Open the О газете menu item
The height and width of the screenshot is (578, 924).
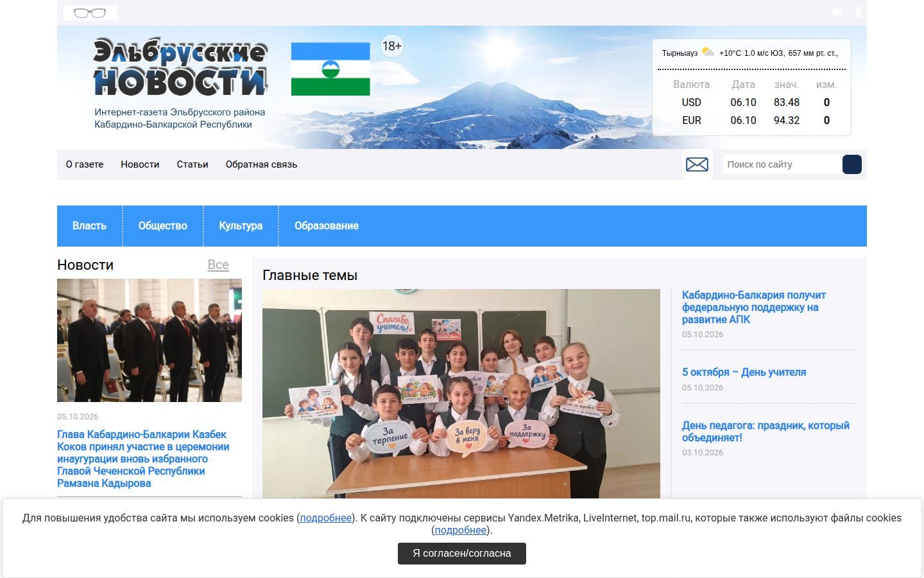(85, 164)
